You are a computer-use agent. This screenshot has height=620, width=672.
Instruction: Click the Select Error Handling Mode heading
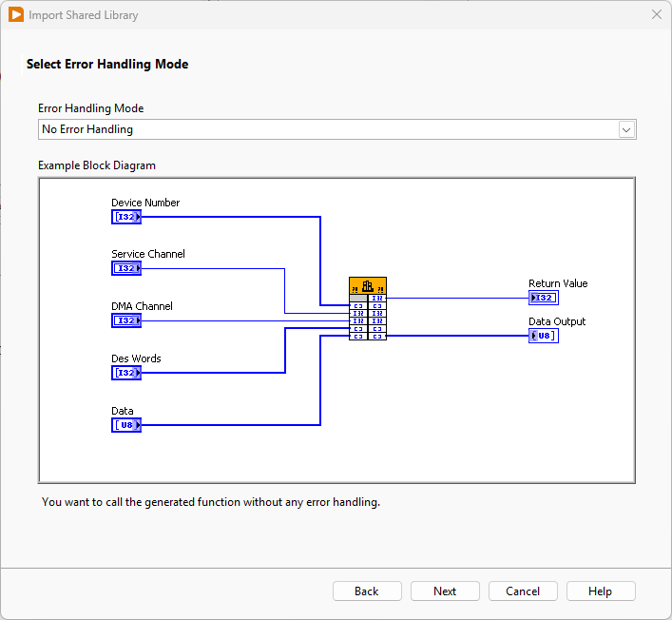tap(107, 65)
